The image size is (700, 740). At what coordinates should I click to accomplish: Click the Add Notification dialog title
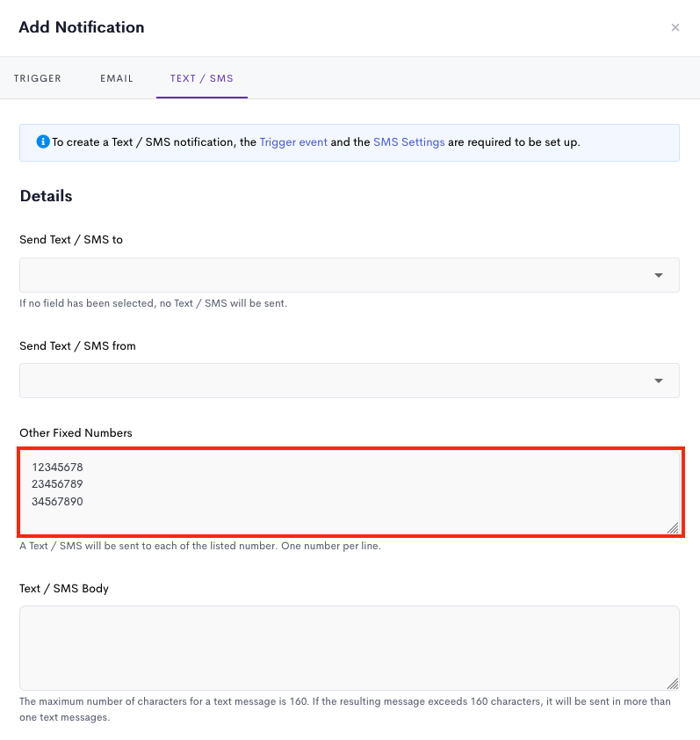[82, 27]
